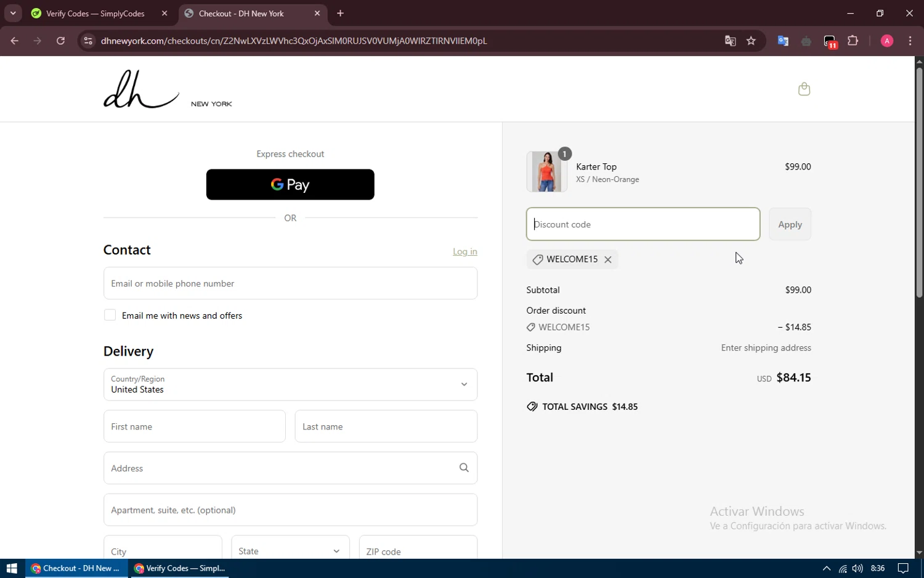Open the Windows Start menu

coord(12,569)
